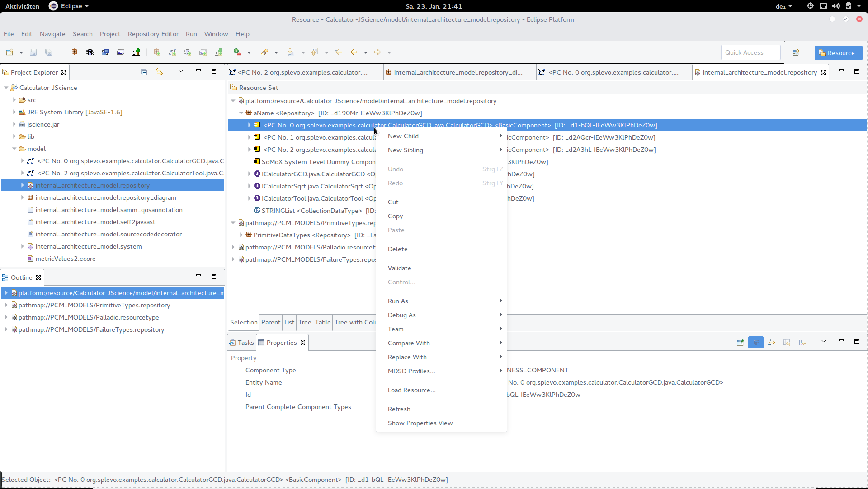Expand PrimitiveTypes.repository in Outline
The height and width of the screenshot is (489, 868).
[x=6, y=305]
